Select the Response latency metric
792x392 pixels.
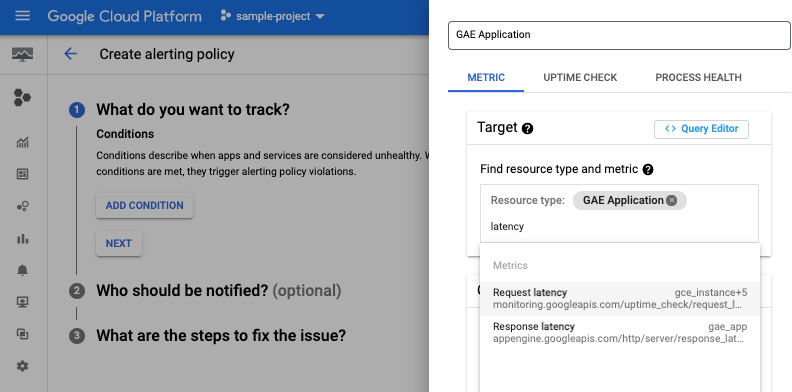click(620, 332)
